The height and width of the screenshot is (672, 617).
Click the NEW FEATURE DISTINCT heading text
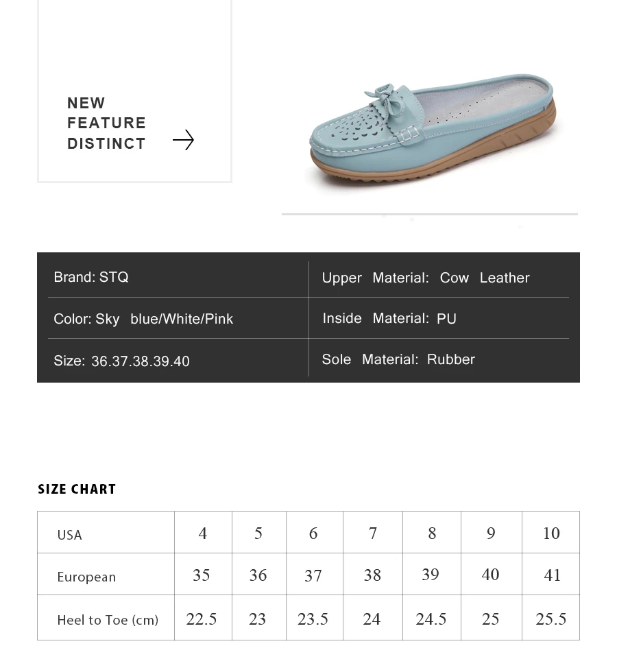point(106,123)
